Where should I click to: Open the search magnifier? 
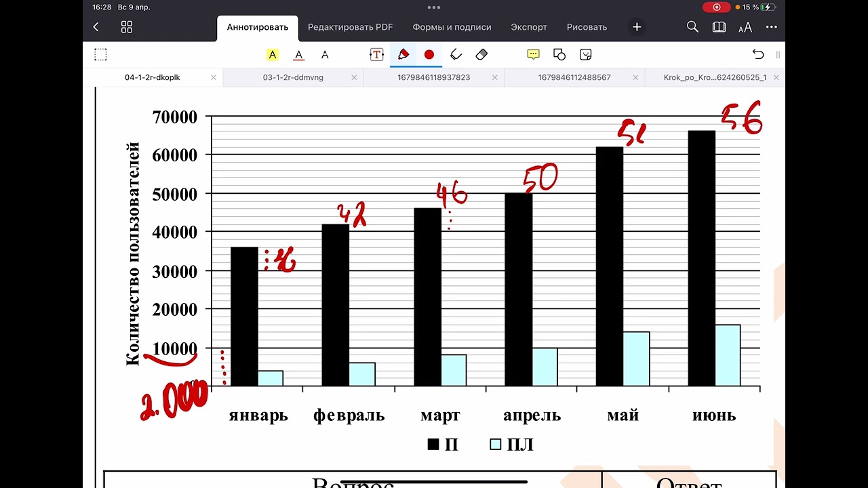[x=692, y=27]
